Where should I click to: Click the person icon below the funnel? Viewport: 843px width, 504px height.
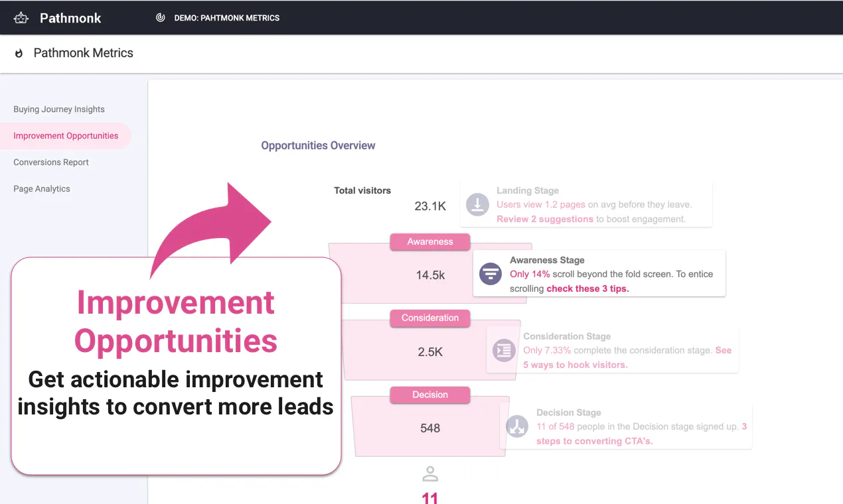click(x=430, y=474)
